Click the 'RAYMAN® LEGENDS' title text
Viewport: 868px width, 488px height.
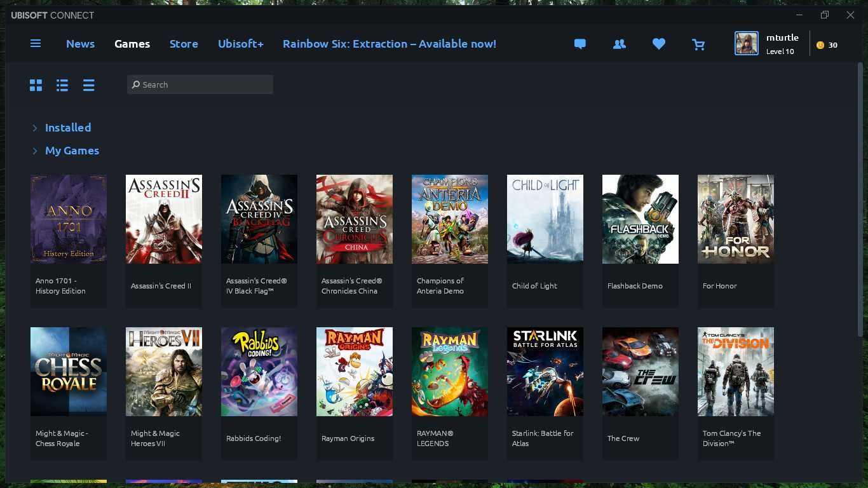pyautogui.click(x=435, y=438)
